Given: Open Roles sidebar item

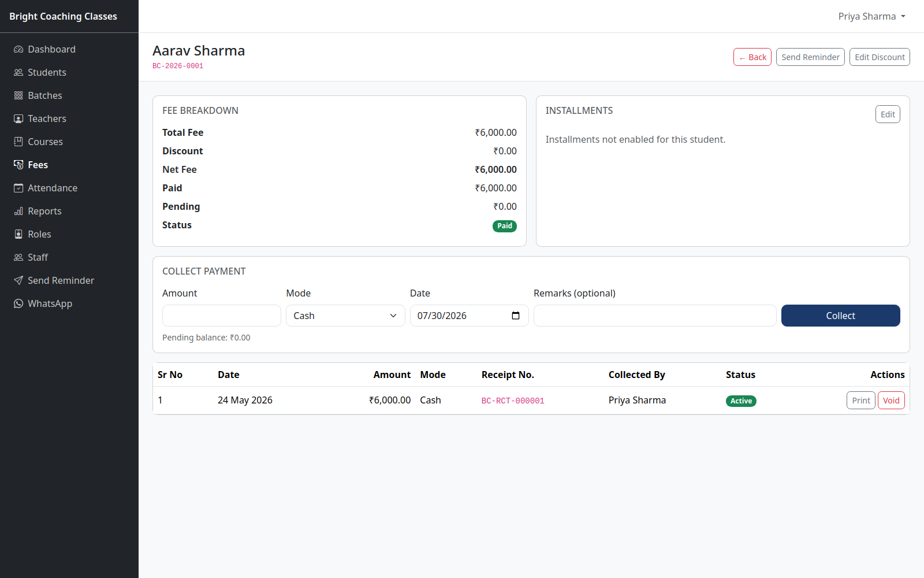Looking at the screenshot, I should pos(69,234).
